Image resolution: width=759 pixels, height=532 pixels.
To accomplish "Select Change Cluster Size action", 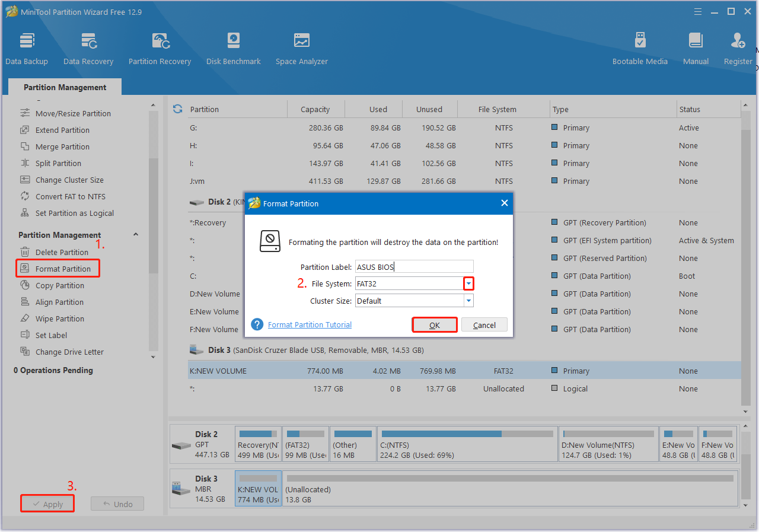I will [x=69, y=180].
